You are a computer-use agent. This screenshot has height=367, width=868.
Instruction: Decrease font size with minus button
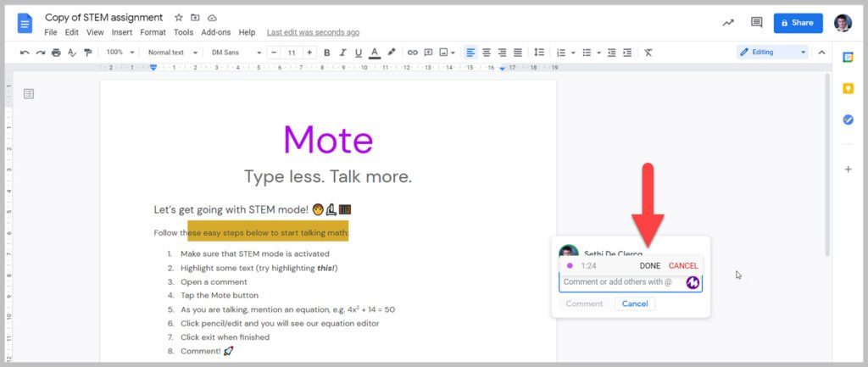pos(274,53)
